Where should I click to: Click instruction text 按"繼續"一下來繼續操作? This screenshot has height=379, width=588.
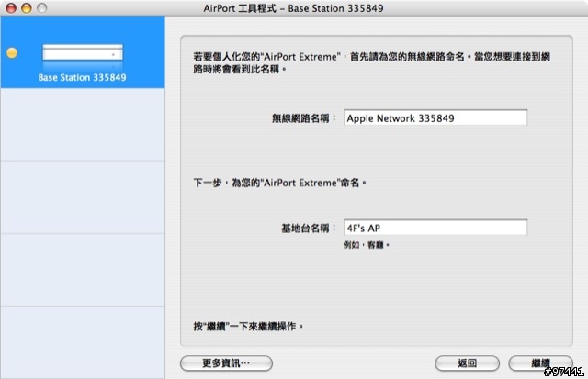click(248, 326)
